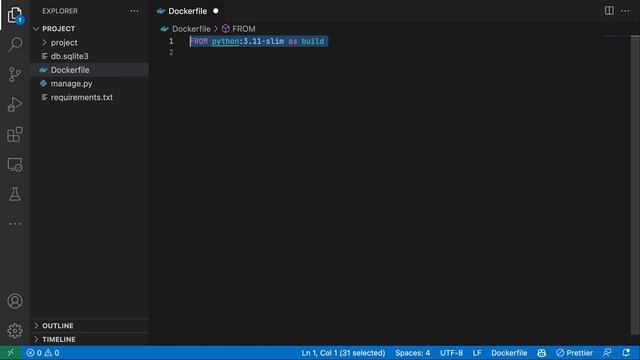Open editor more actions menu

[625, 11]
